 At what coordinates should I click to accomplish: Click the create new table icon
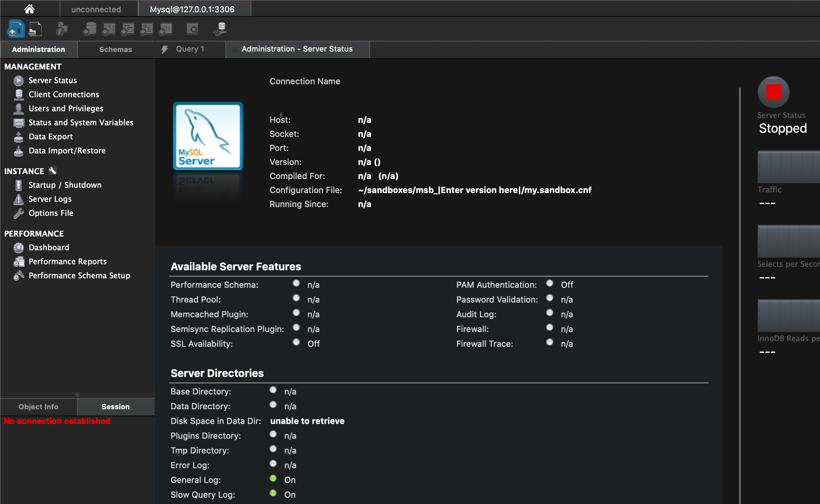point(108,29)
